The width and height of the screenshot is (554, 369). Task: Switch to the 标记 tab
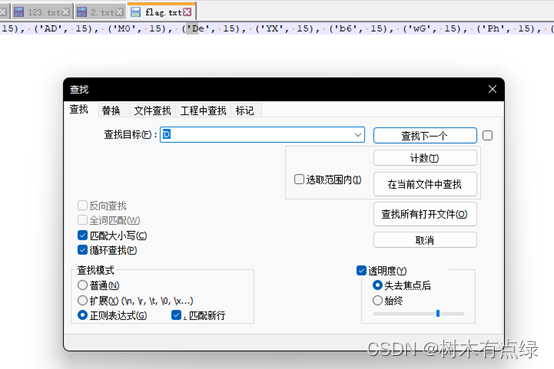coord(244,111)
